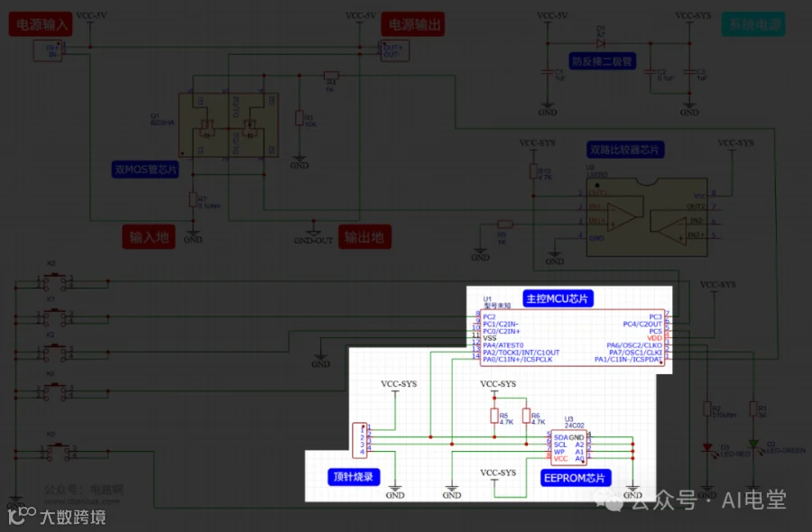The image size is (812, 532).
Task: Select the red VDD pin name
Action: pyautogui.click(x=655, y=338)
